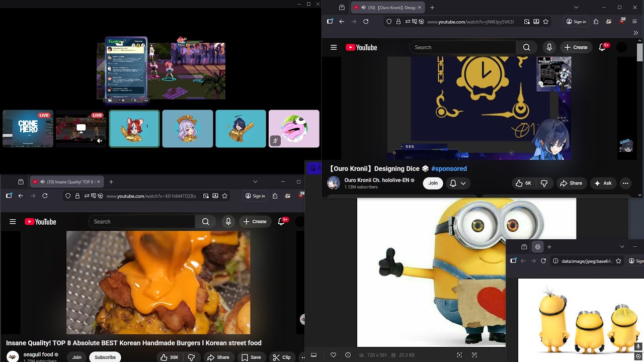The height and width of the screenshot is (362, 644).
Task: List all tabs dropdown in Kronii window
Action: tap(576, 8)
